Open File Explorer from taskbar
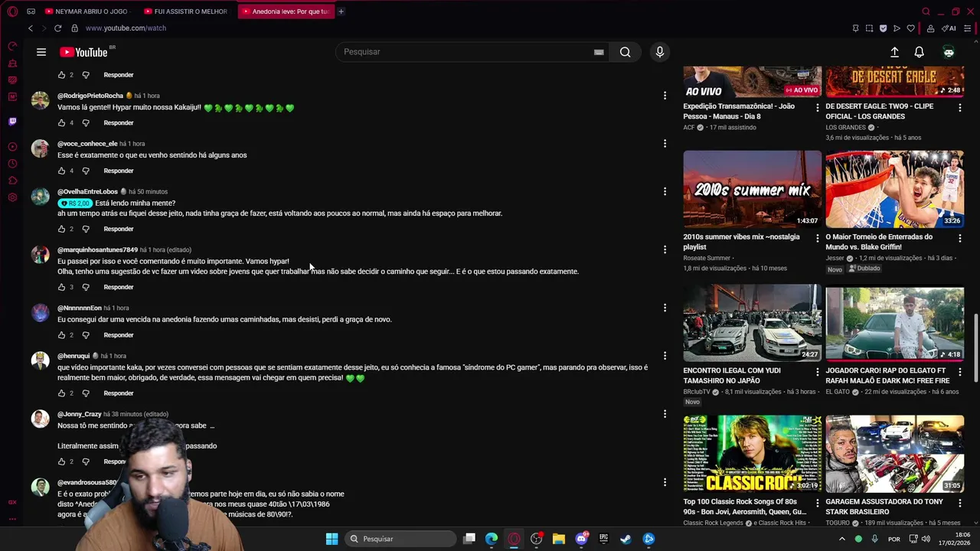 click(x=559, y=539)
